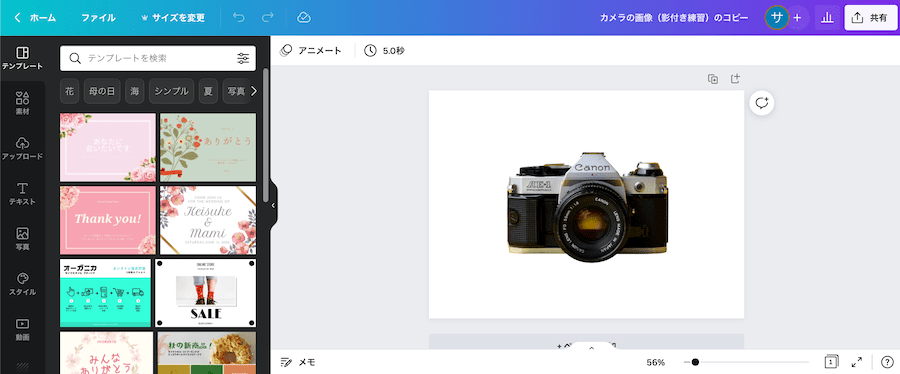The image size is (900, 374).
Task: Choose the SALE online store template
Action: tap(205, 293)
